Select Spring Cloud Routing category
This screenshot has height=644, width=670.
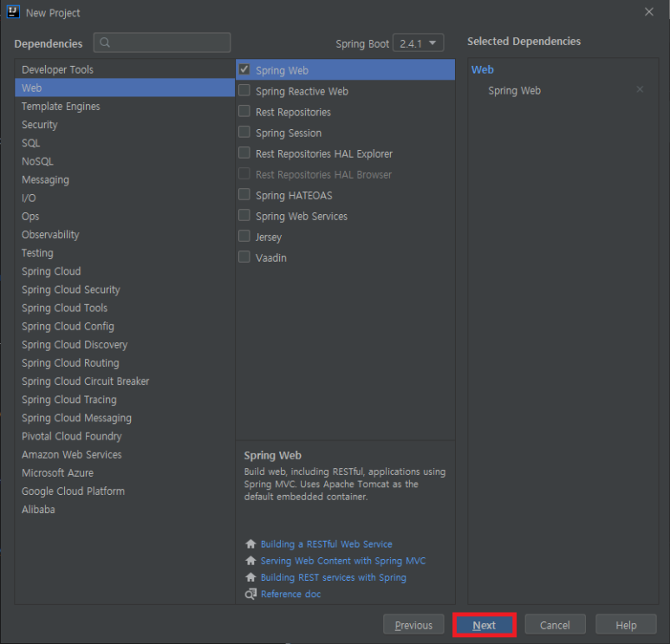(x=125, y=363)
